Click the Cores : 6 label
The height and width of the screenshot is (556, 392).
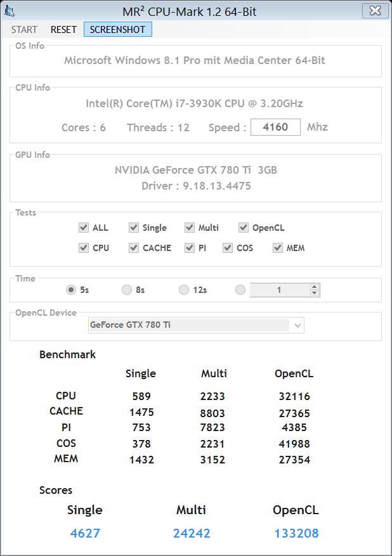[84, 127]
